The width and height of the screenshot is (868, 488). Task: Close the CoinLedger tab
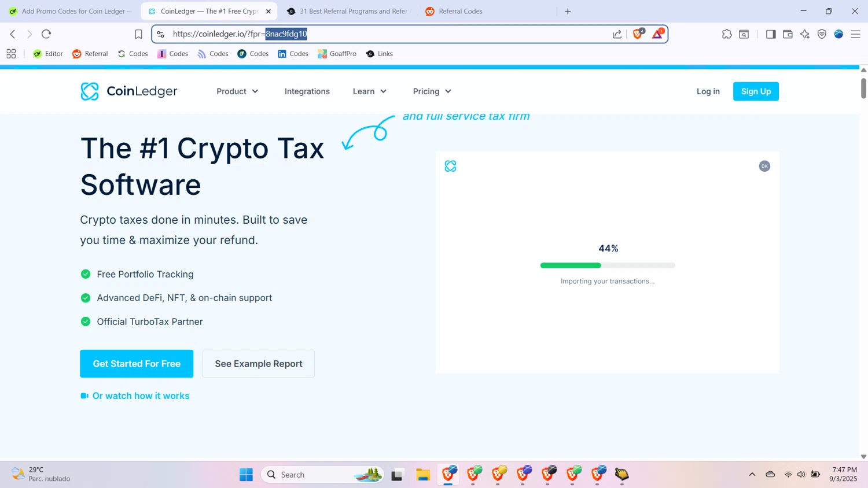(268, 11)
